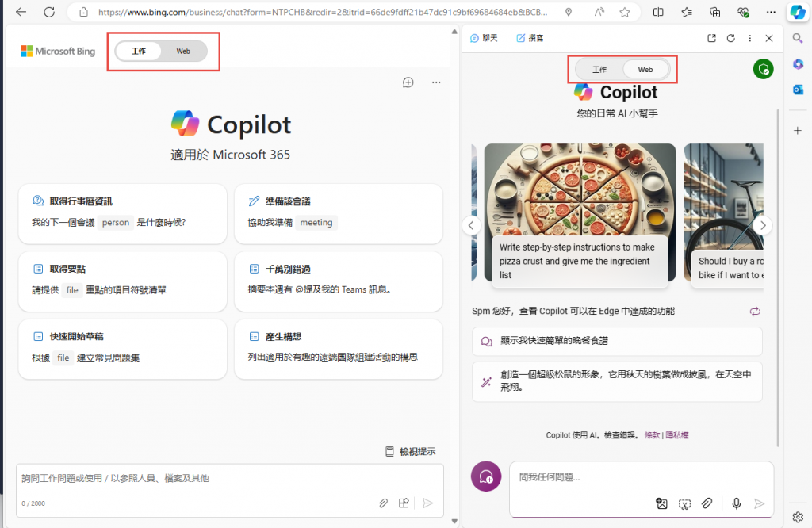
Task: Refresh Edge suggestions with the loop icon
Action: (x=755, y=311)
